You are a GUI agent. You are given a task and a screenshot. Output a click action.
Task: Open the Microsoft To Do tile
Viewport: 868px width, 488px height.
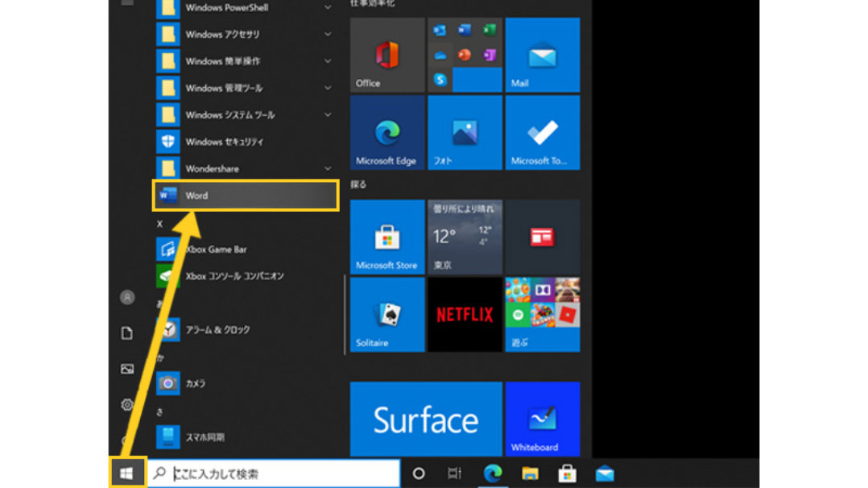coord(543,132)
